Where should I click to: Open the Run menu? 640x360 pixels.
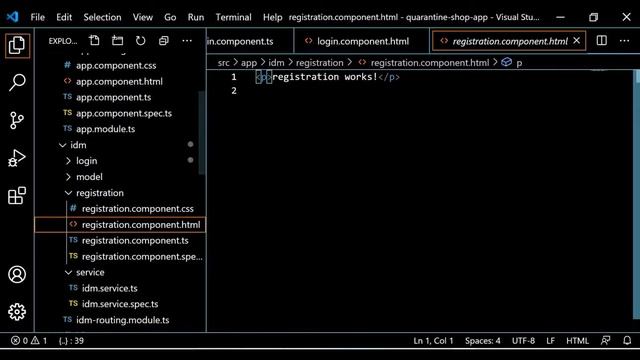[196, 17]
